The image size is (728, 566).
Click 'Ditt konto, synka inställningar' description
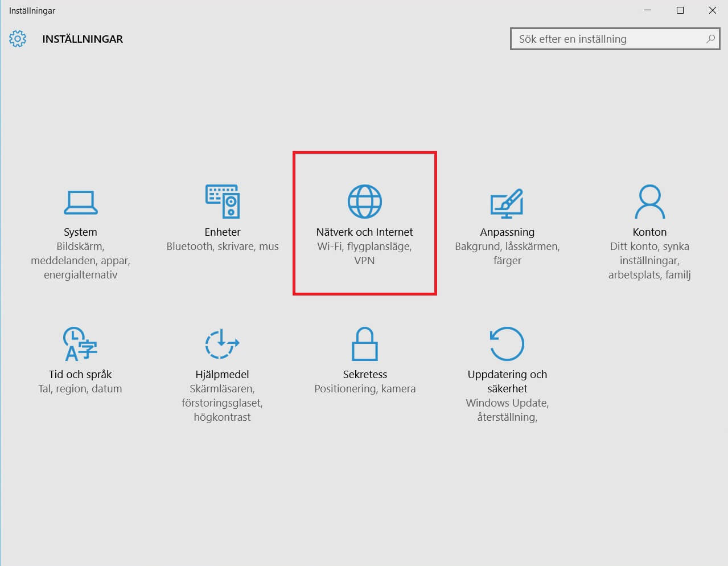[649, 260]
